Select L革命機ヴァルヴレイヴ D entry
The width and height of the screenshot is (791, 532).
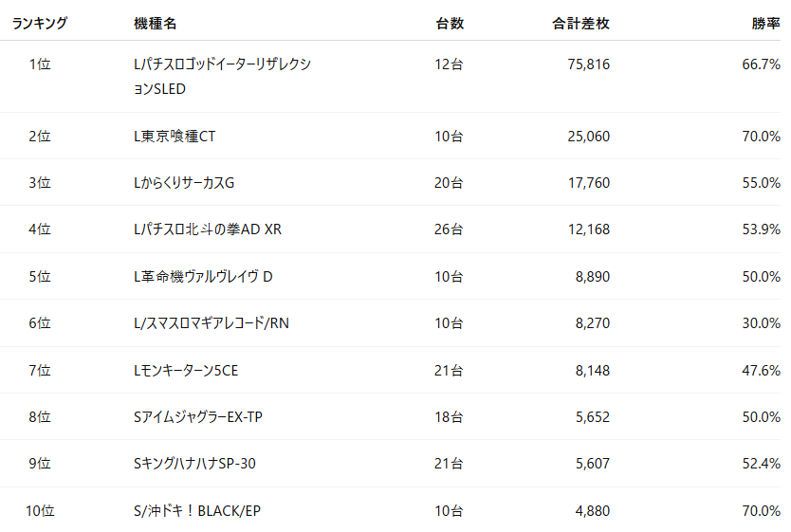click(x=203, y=276)
